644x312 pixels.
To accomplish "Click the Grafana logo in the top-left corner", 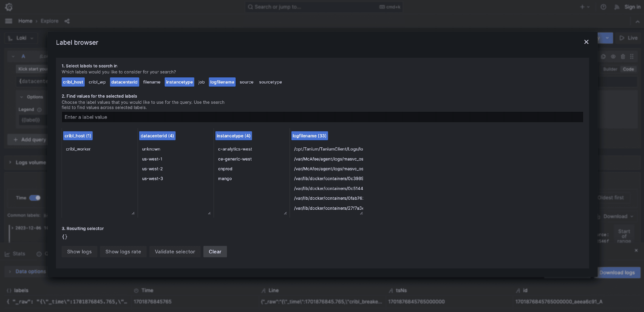I will coord(9,7).
